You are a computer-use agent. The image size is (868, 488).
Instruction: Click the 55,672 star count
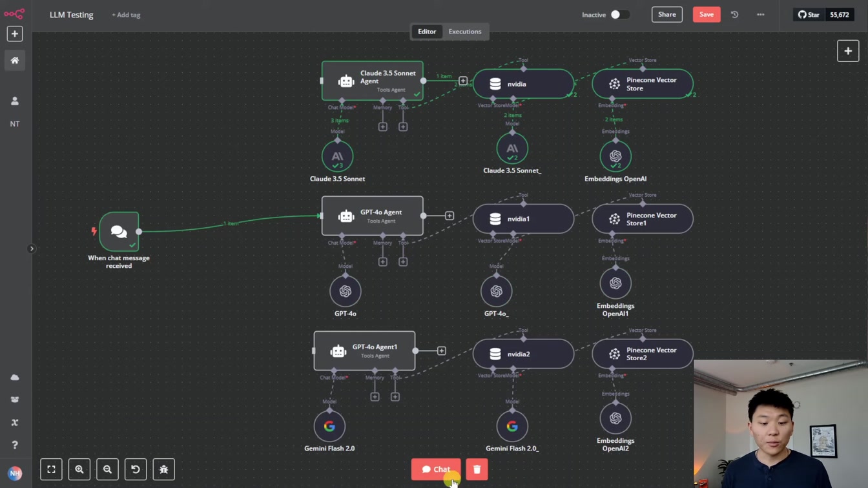[x=840, y=14]
